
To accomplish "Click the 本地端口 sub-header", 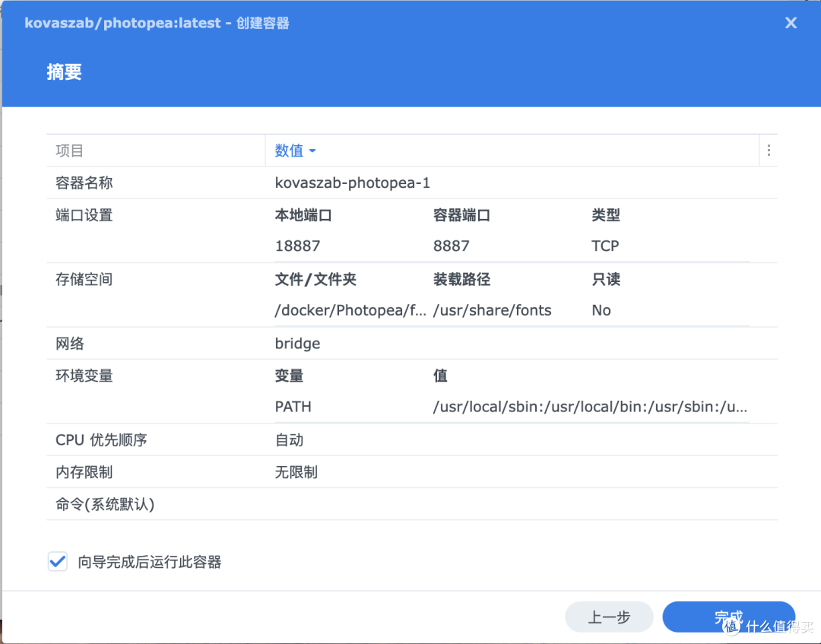I will pos(303,215).
